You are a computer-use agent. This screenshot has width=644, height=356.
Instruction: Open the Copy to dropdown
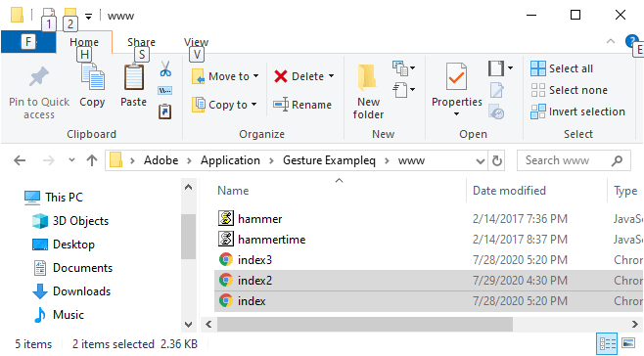click(225, 105)
